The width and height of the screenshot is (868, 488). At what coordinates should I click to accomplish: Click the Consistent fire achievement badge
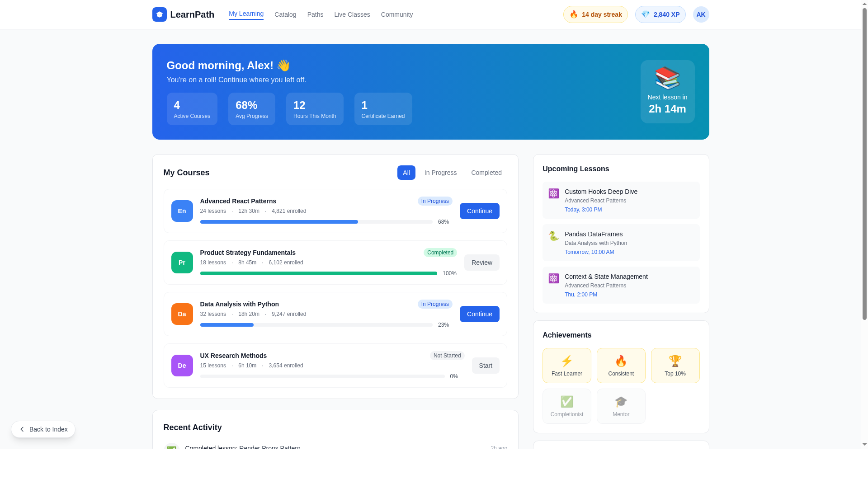(x=621, y=365)
